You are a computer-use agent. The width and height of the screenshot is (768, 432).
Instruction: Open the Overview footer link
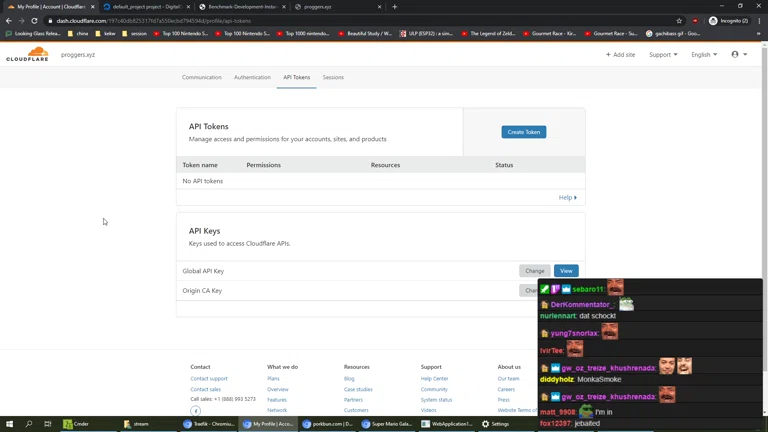[277, 389]
